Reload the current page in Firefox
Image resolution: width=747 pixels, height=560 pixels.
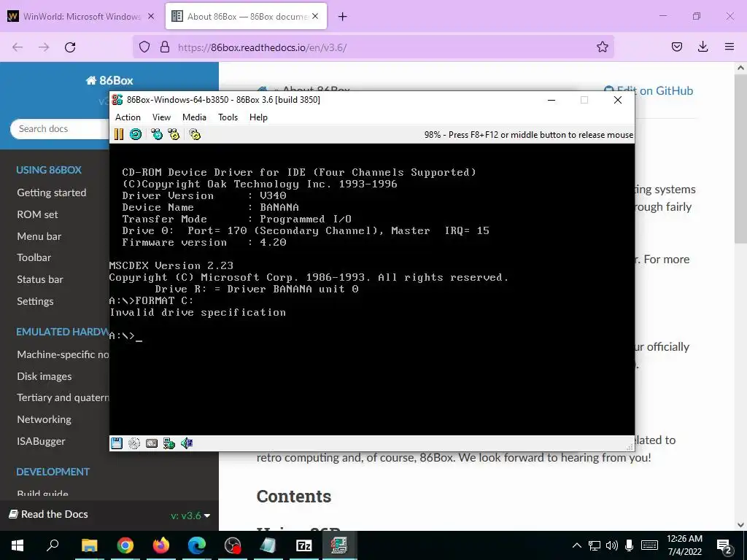[70, 47]
